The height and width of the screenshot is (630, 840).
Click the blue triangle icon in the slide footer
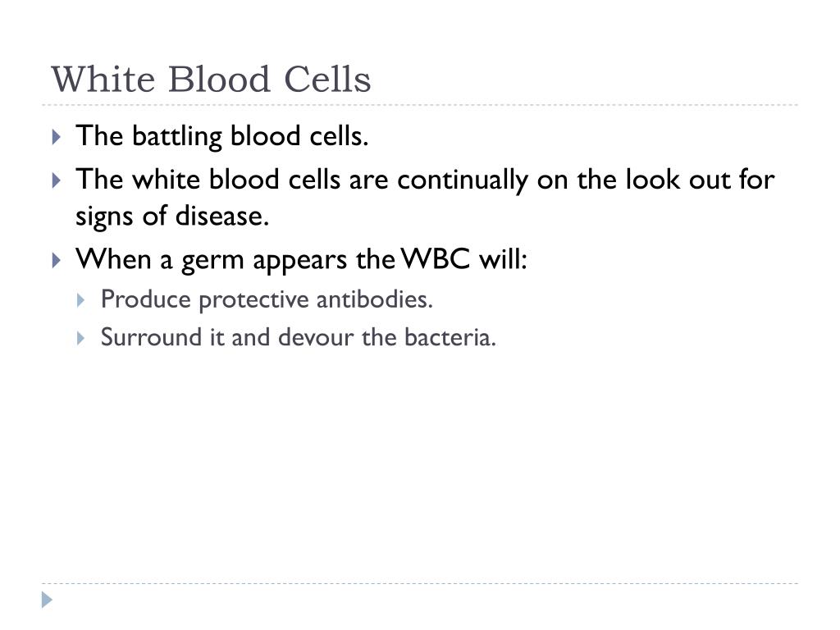(47, 600)
